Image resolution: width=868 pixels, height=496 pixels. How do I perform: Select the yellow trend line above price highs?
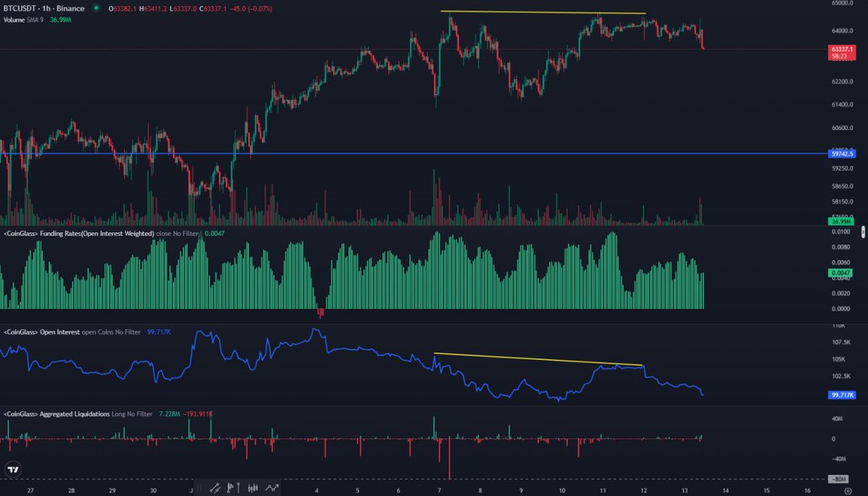542,12
